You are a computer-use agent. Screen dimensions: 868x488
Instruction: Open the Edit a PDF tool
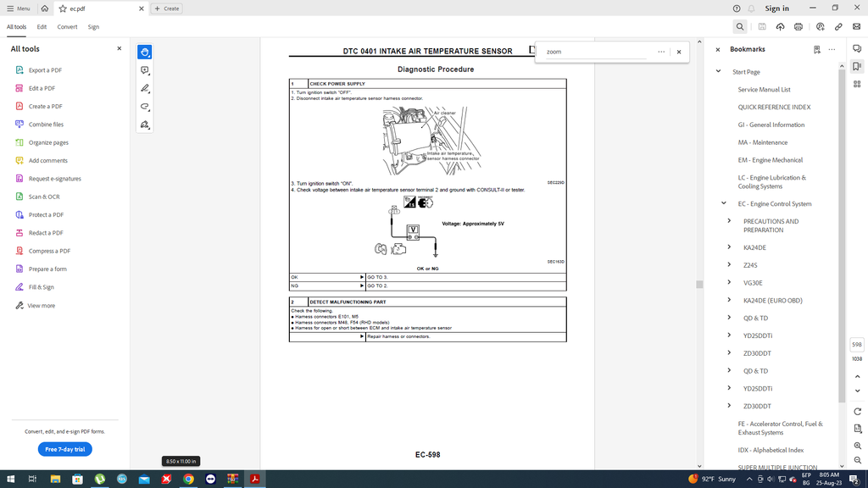pos(36,88)
